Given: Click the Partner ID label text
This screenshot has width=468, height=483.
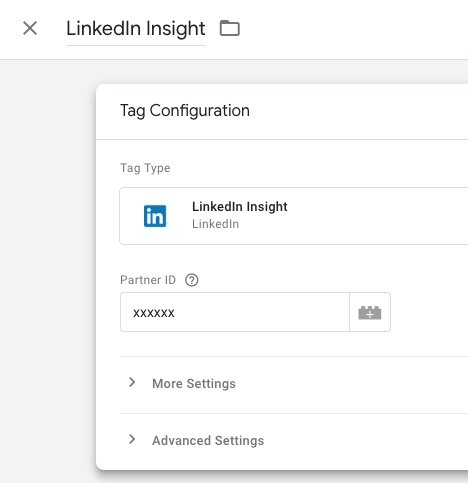Looking at the screenshot, I should (148, 280).
